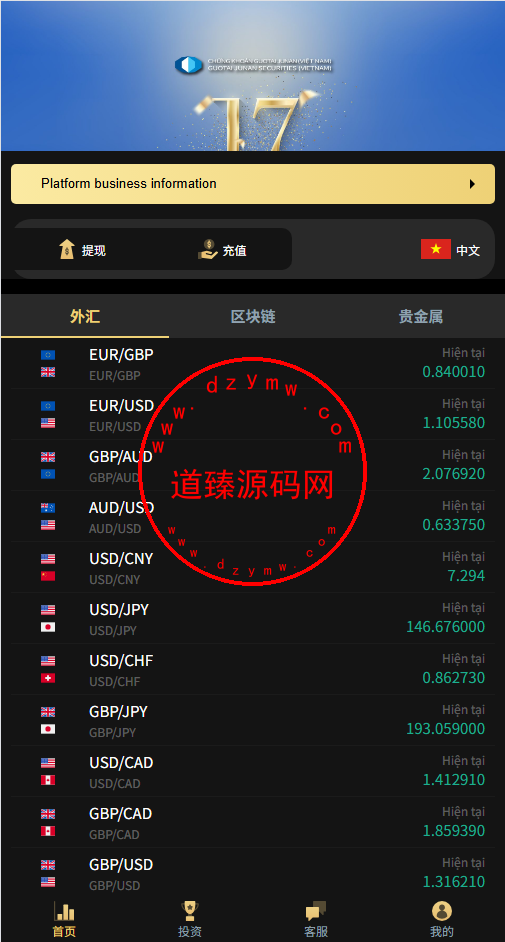Viewport: 505px width, 942px height.
Task: Open 提现 withdrawal
Action: tap(94, 251)
